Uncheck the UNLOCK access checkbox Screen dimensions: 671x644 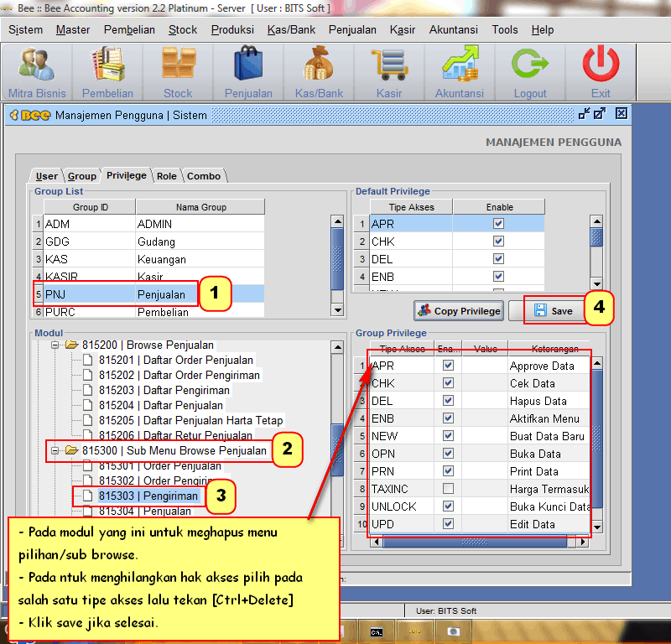click(448, 506)
